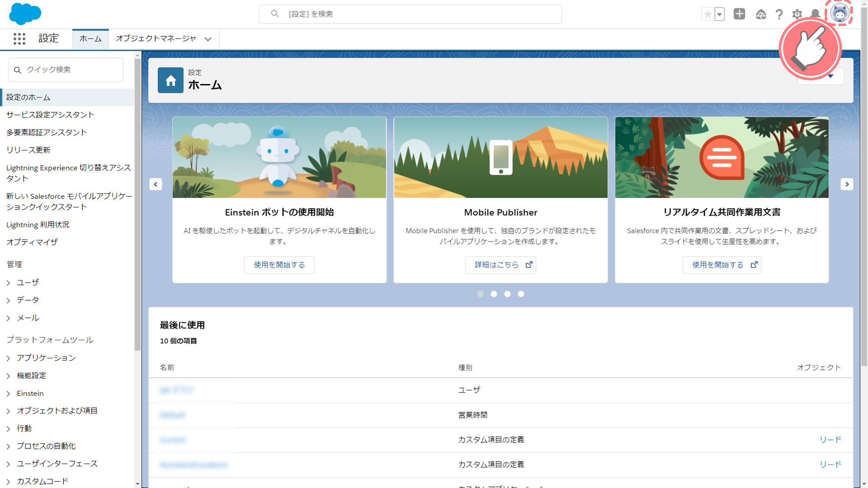Click the 名前 column header
Viewport: 868px width, 488px height.
167,367
